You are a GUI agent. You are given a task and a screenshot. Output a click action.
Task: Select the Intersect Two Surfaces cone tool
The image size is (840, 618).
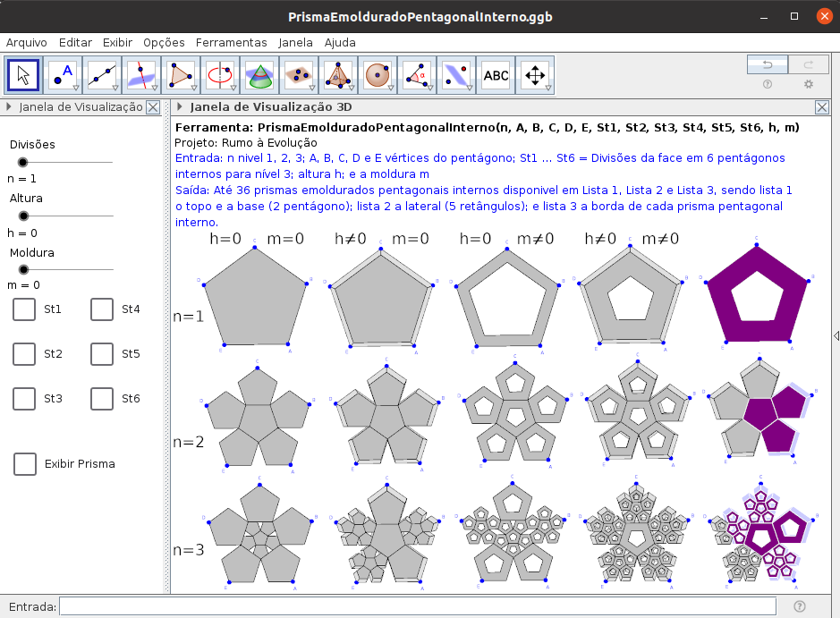[x=259, y=75]
